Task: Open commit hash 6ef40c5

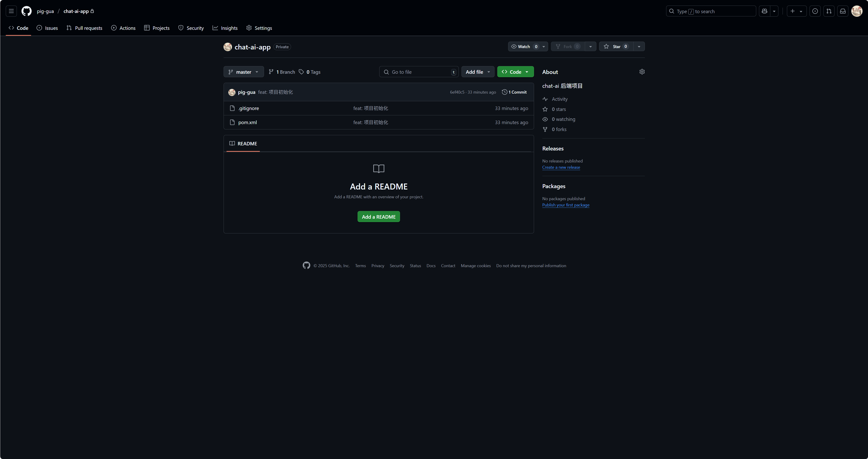Action: point(457,92)
